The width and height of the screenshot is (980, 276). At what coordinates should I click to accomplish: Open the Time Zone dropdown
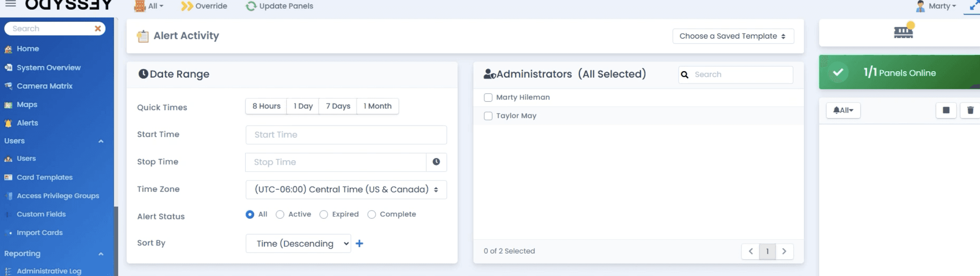[x=346, y=190]
